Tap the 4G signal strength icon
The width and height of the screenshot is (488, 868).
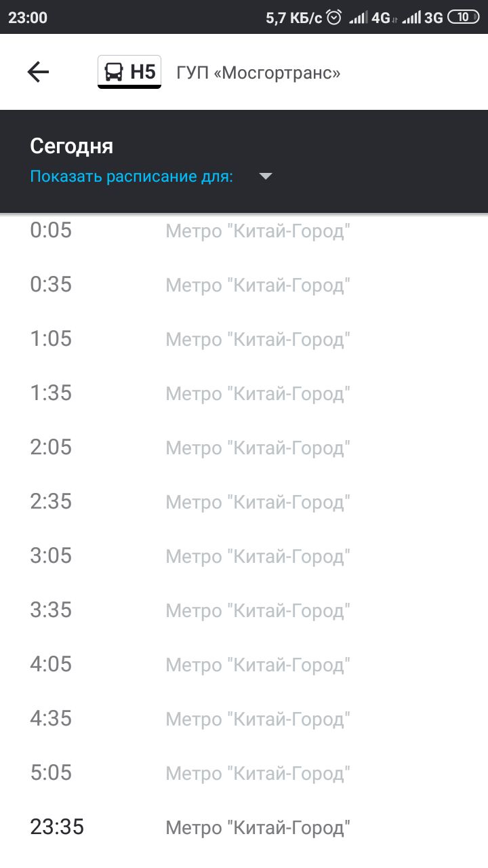point(370,18)
